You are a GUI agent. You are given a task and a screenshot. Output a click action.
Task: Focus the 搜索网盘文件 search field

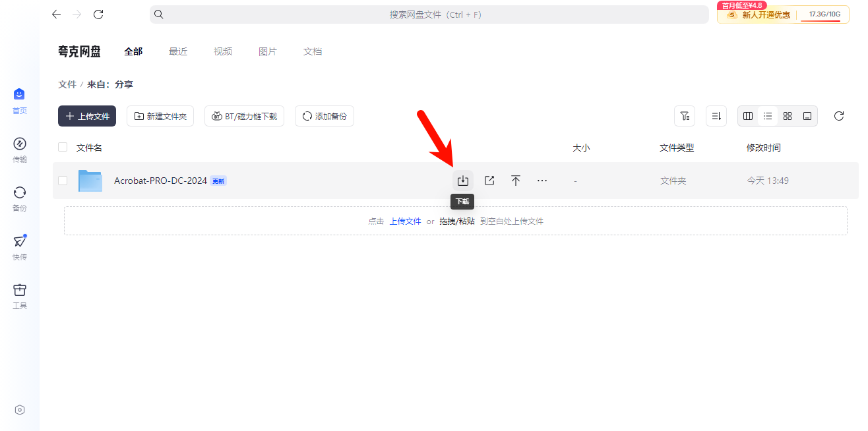coord(429,14)
